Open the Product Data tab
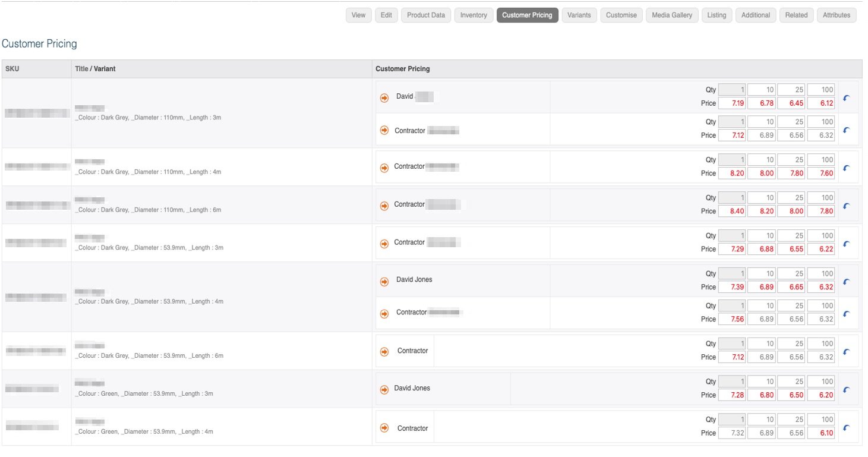This screenshot has height=457, width=868. coord(426,15)
